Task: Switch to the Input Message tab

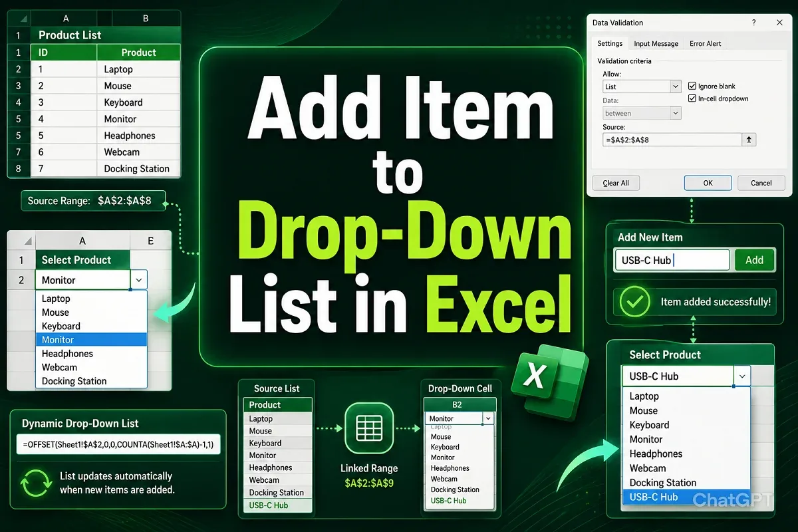Action: (x=656, y=43)
